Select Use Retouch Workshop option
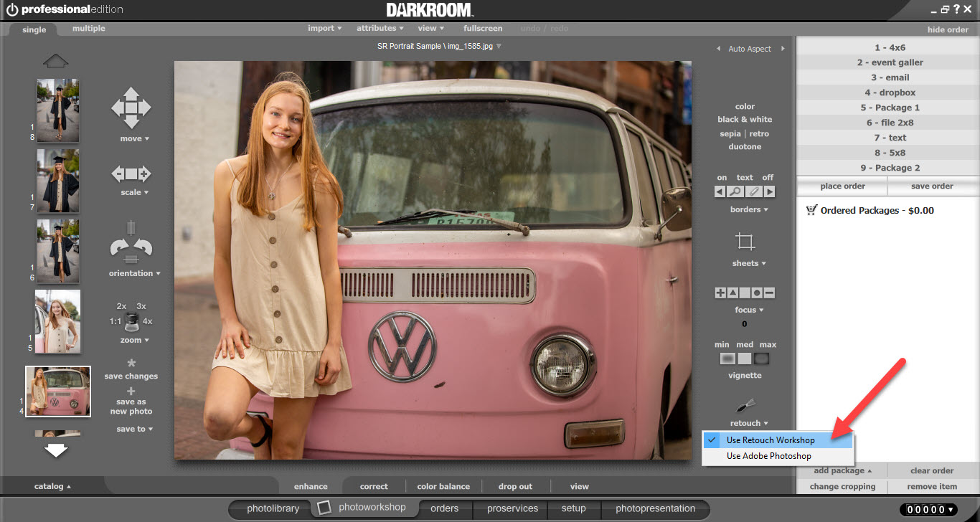 point(771,440)
